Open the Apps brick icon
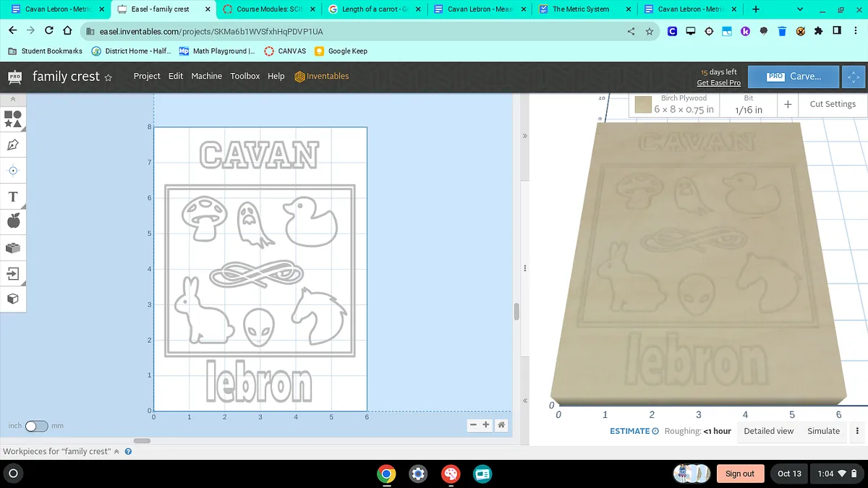 [13, 248]
